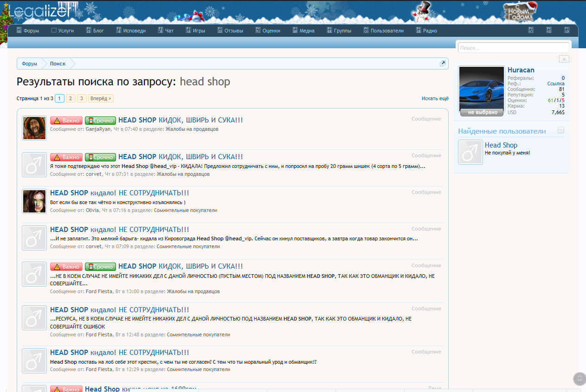Open the Olivia author link
Image resolution: width=586 pixels, height=392 pixels.
click(92, 210)
